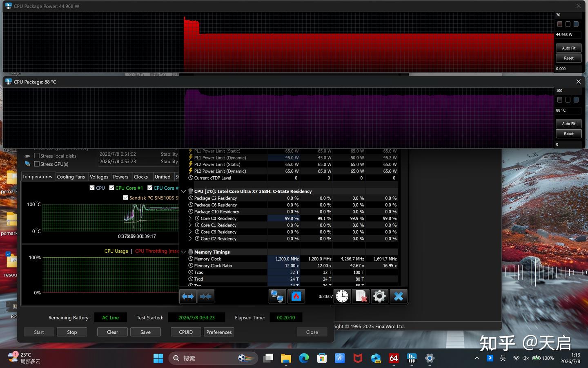The width and height of the screenshot is (588, 368).
Task: Click Reset in CPU Package Power graph
Action: coord(568,58)
